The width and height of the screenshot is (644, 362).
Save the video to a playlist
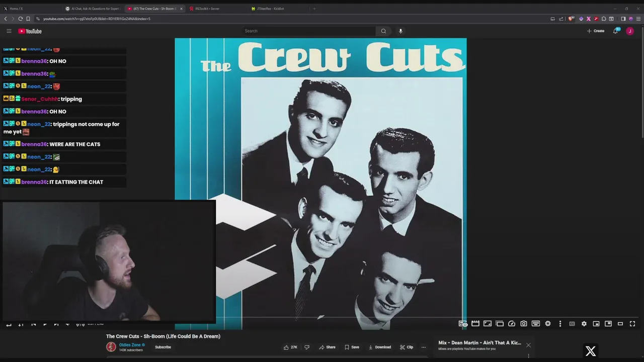(352, 347)
